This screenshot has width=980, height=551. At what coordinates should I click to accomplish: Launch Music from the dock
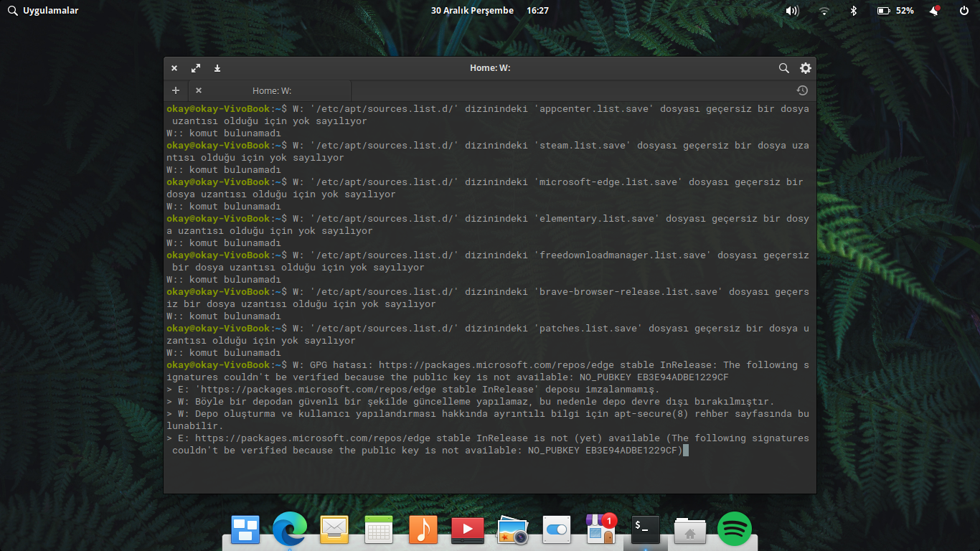pos(423,529)
